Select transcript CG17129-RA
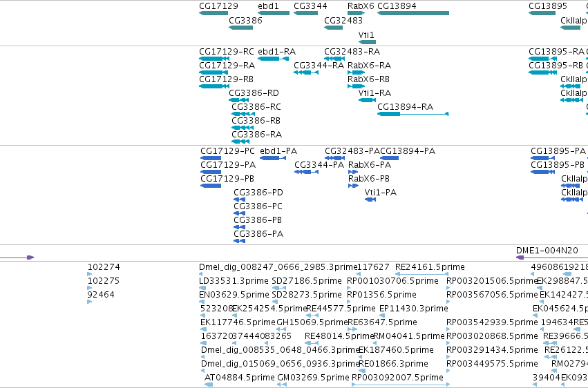This screenshot has width=588, height=388. click(x=214, y=72)
